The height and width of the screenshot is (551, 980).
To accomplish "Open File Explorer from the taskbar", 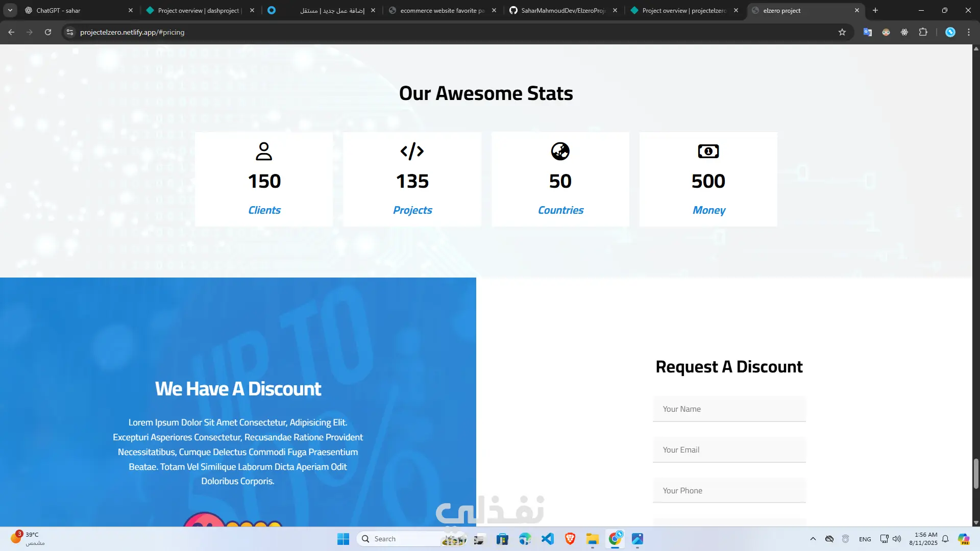I will pyautogui.click(x=592, y=539).
